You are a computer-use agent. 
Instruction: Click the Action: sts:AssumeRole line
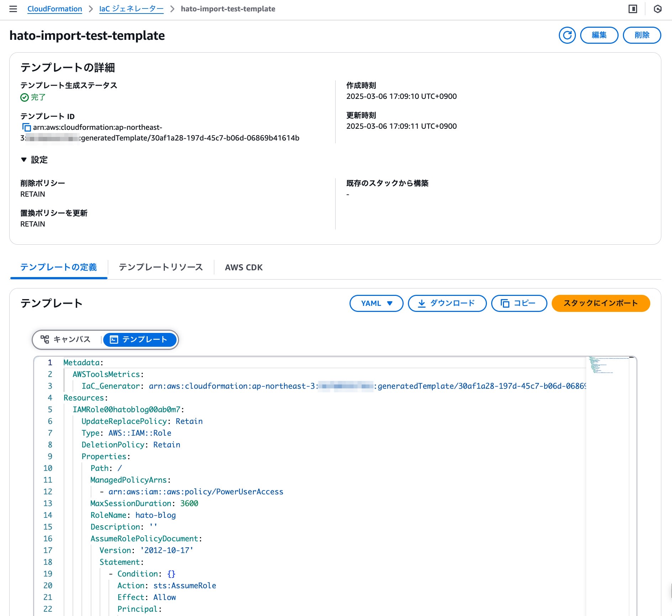click(167, 585)
